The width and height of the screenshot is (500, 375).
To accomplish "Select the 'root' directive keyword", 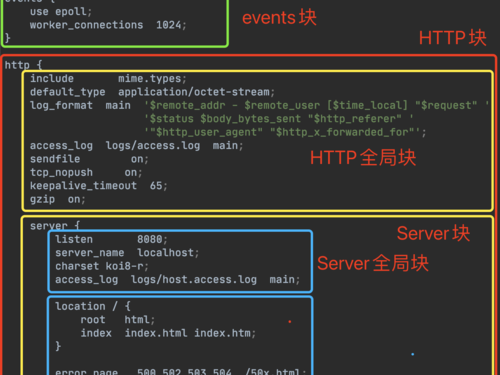I will [x=93, y=320].
